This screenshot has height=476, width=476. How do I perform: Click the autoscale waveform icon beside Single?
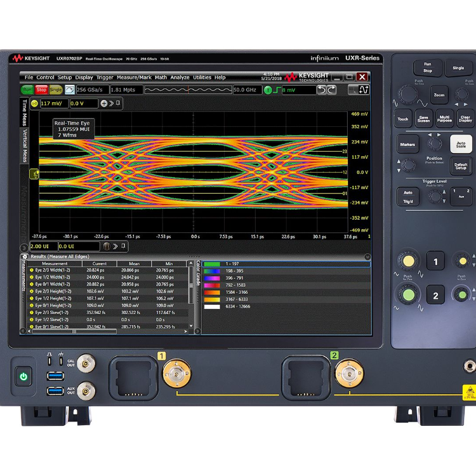point(70,90)
